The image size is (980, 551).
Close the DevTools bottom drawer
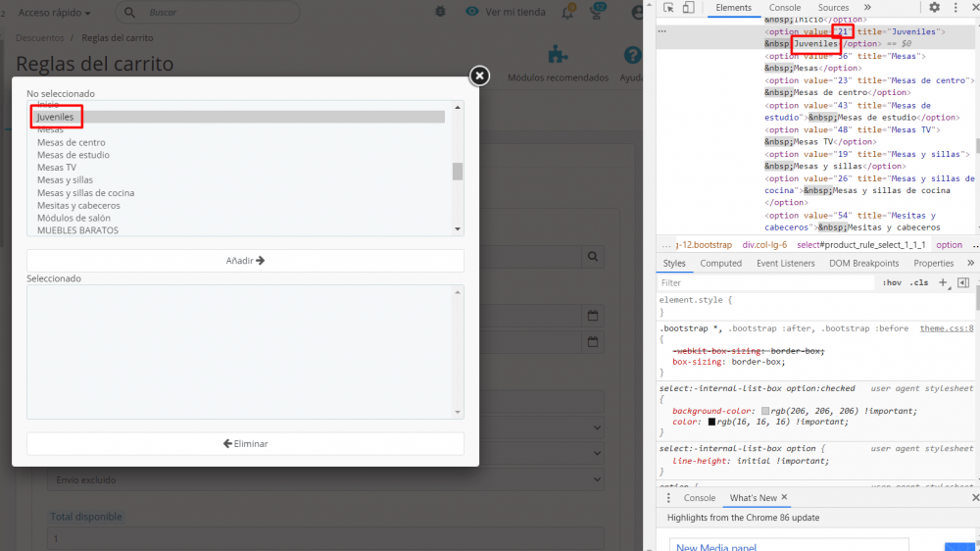(x=976, y=498)
